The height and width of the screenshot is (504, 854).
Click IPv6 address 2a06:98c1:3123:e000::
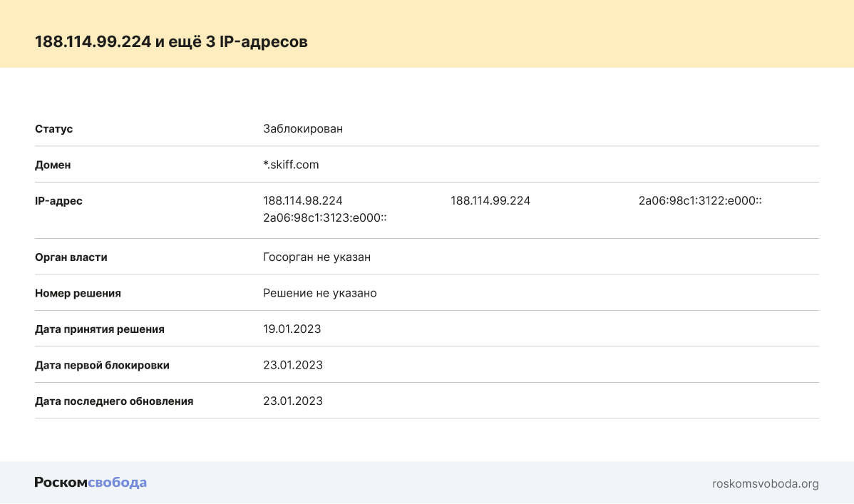point(324,217)
